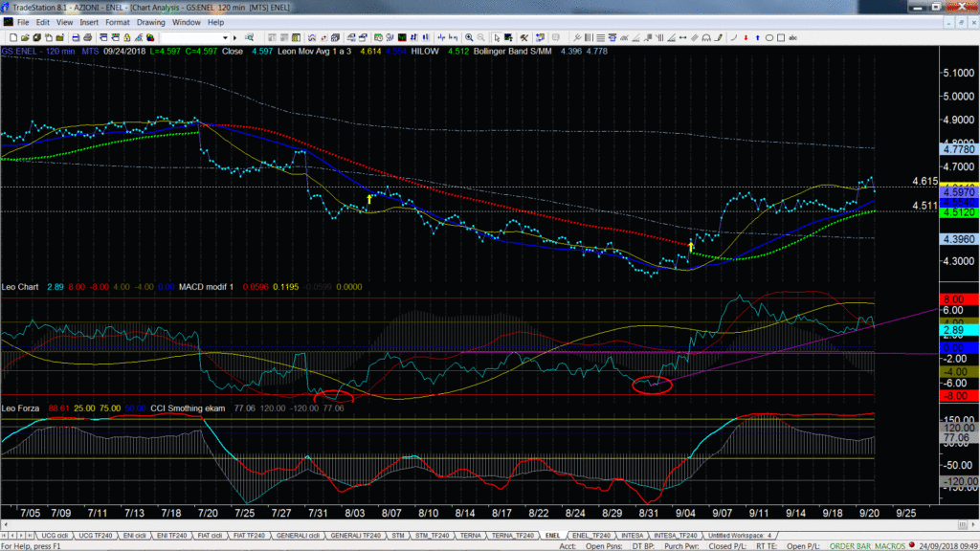Switch to the STM_TF240 workspace tab
Screen dimensions: 980x551
[432, 536]
